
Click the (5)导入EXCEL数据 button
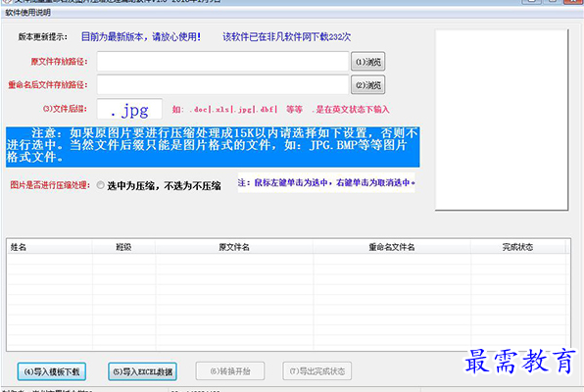tap(143, 371)
